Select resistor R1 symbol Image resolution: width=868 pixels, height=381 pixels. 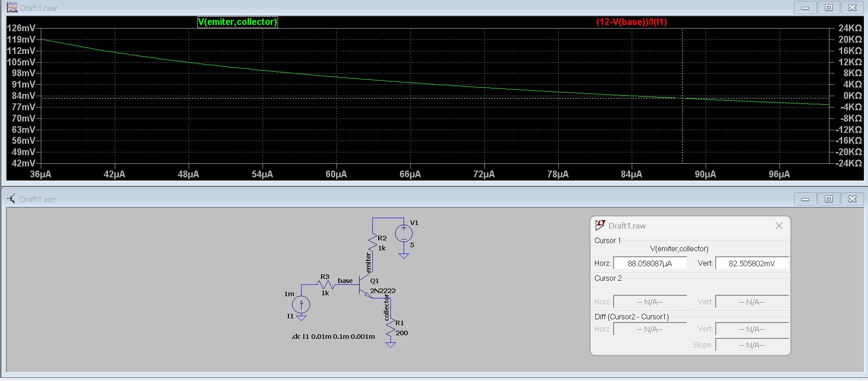point(390,327)
